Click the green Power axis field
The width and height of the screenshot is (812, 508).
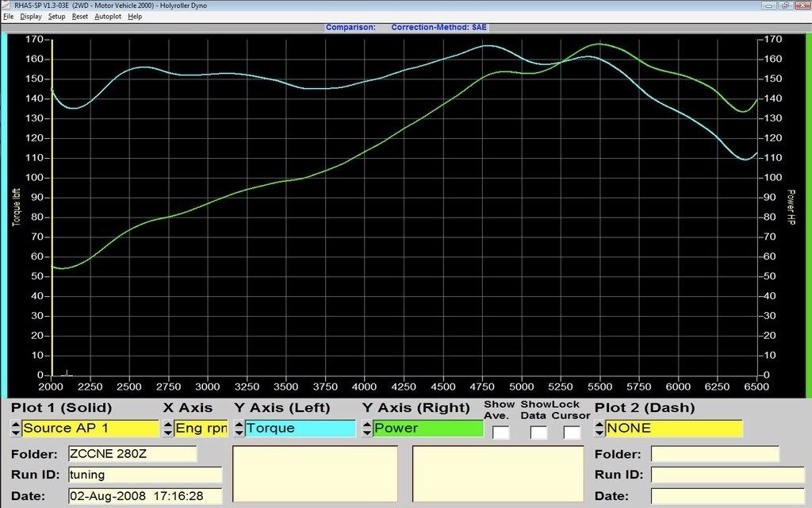pyautogui.click(x=428, y=429)
